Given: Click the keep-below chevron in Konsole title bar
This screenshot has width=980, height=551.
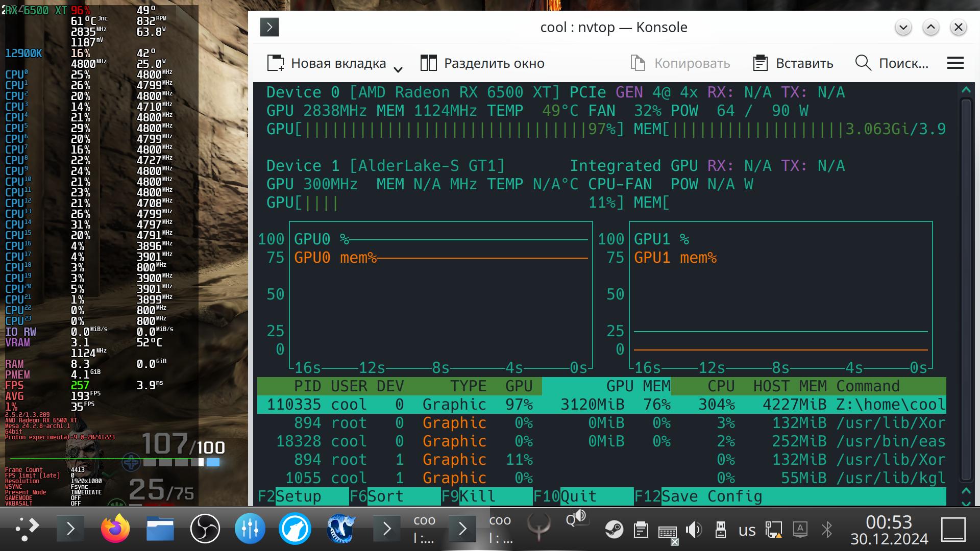Looking at the screenshot, I should [903, 27].
